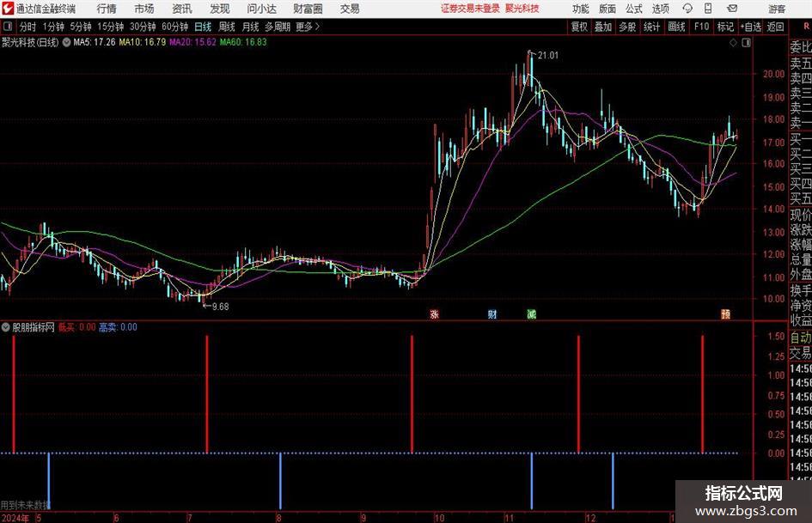Open the F10 company info
The width and height of the screenshot is (812, 523).
point(702,27)
